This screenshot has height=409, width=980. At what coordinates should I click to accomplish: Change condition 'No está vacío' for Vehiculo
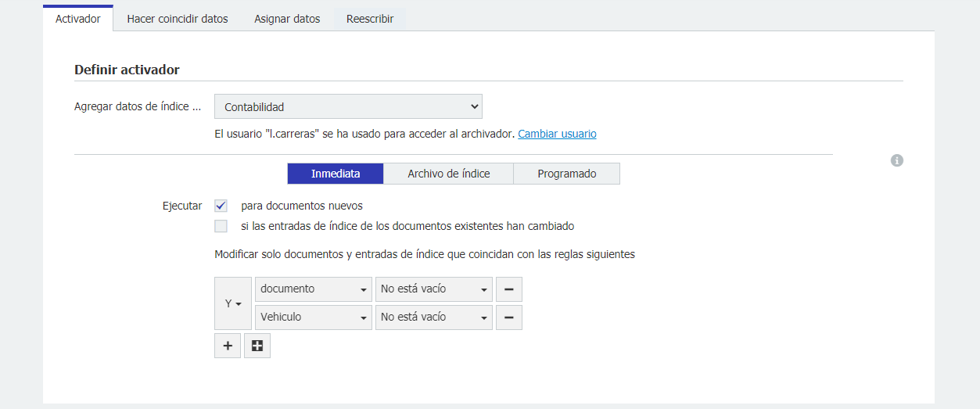point(433,318)
